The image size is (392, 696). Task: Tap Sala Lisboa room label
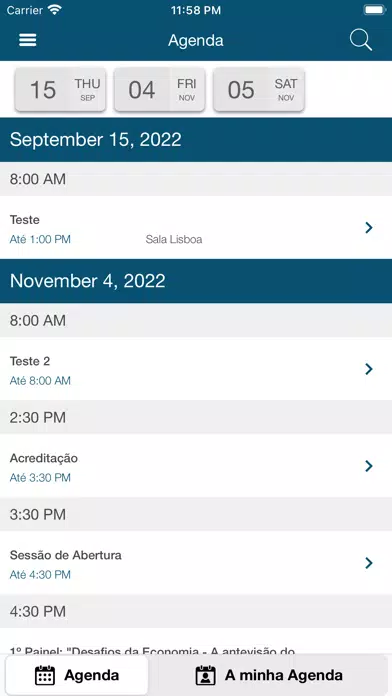coord(174,240)
